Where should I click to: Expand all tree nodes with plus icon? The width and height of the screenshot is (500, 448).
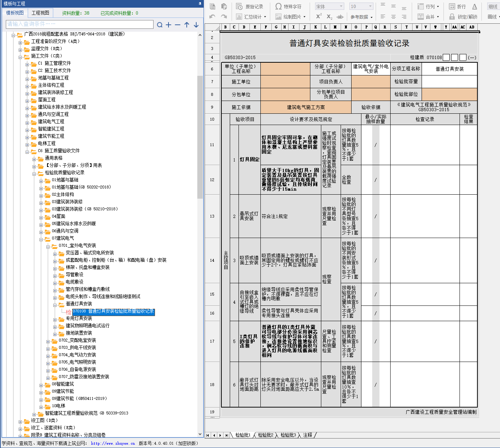click(168, 25)
